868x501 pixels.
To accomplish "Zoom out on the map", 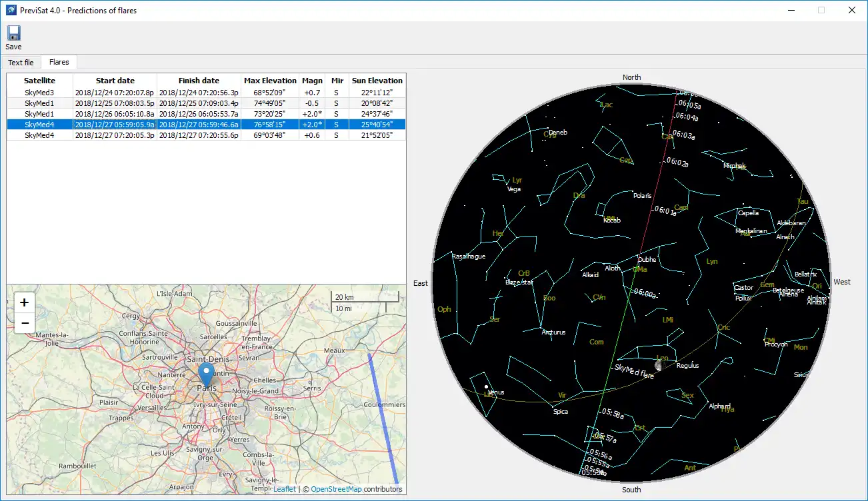I will point(25,323).
